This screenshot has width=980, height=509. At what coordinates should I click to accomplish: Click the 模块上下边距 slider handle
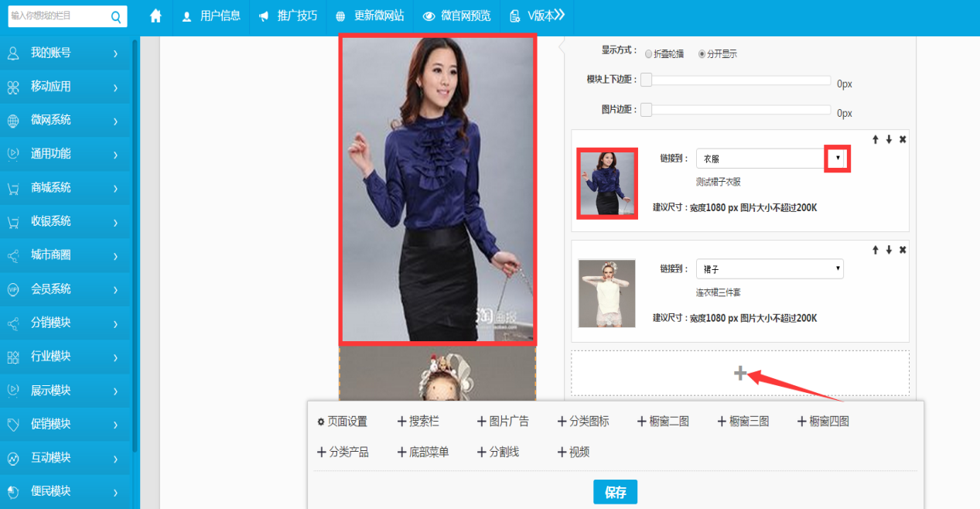tap(646, 80)
